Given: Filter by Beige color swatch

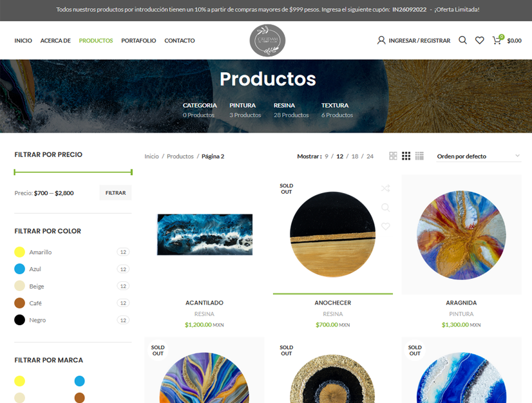Looking at the screenshot, I should [x=20, y=286].
